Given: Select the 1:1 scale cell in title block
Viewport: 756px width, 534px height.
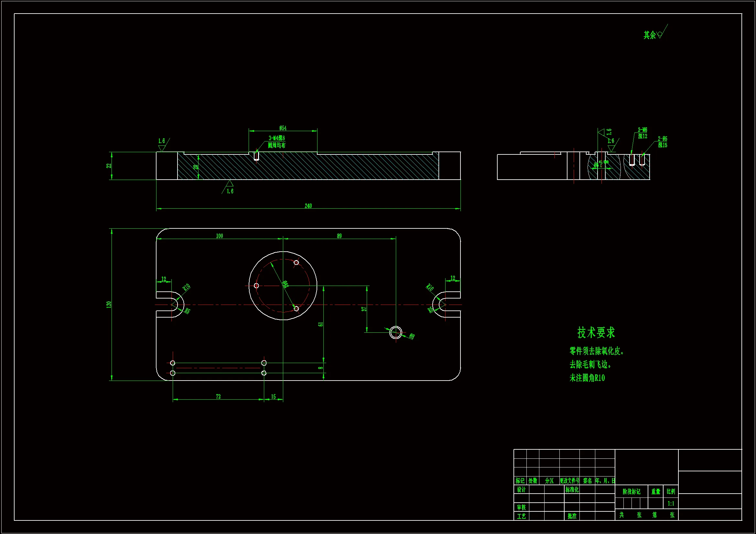Looking at the screenshot, I should [x=671, y=503].
